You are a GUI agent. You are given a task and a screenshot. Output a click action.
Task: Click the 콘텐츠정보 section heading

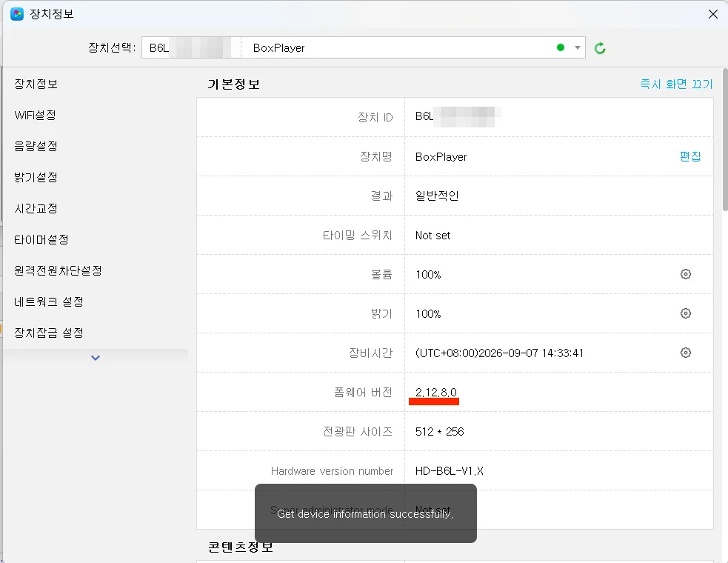click(x=241, y=547)
